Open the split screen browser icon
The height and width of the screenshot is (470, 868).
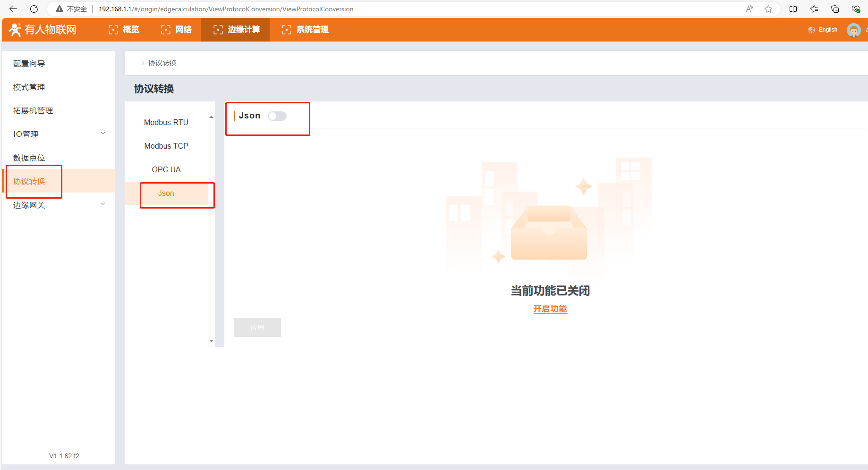[793, 9]
